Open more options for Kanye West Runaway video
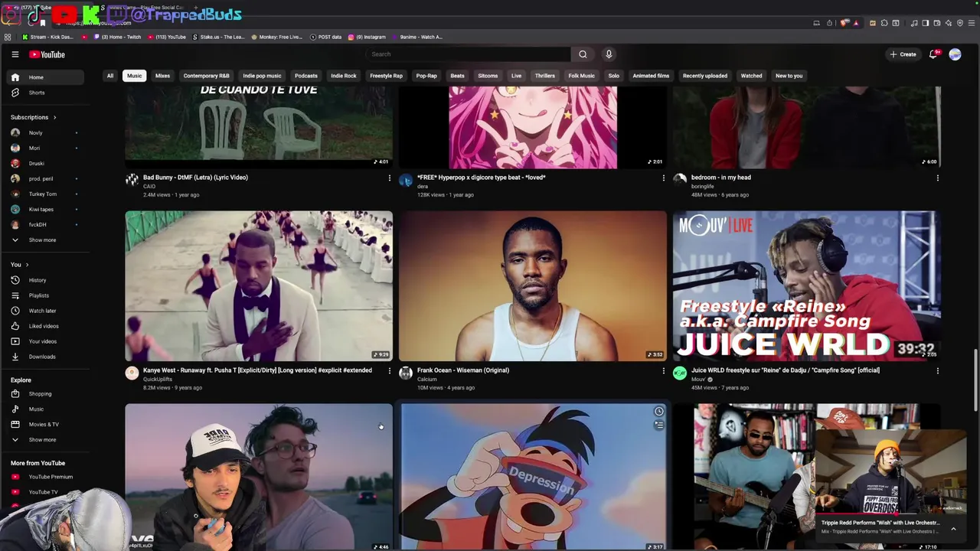This screenshot has height=551, width=980. tap(389, 370)
